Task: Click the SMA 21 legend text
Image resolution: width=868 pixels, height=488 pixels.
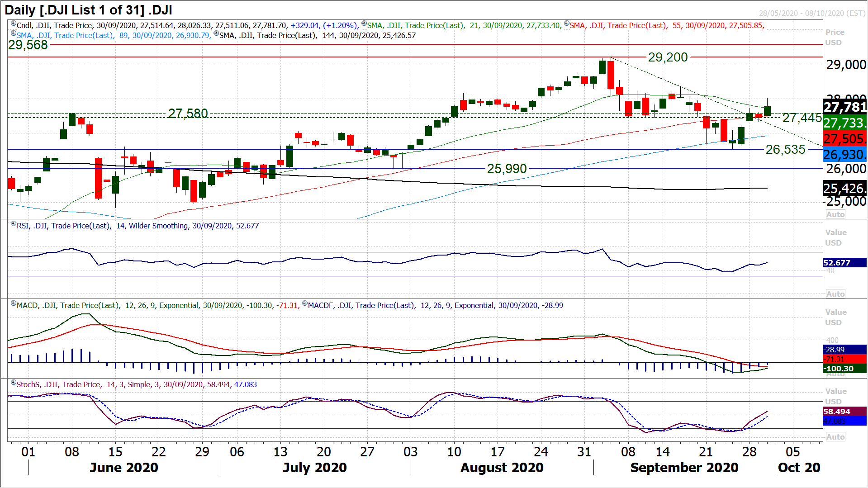Action: point(465,25)
